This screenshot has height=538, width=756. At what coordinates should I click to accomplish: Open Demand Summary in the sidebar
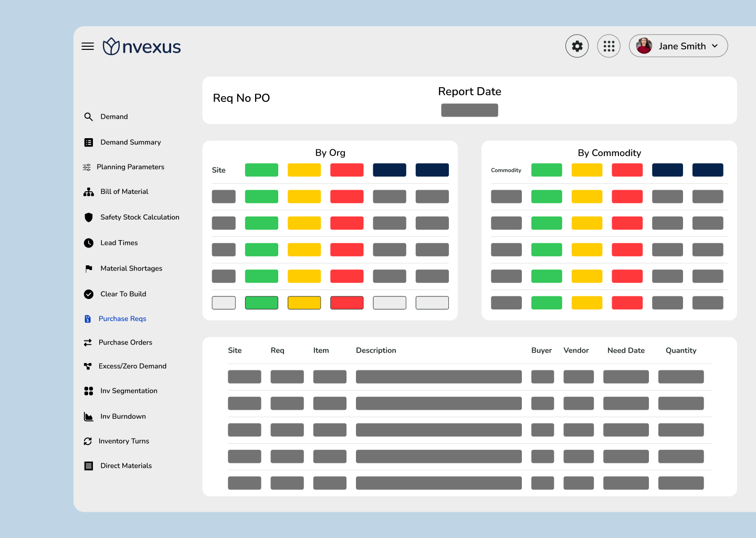tap(131, 142)
